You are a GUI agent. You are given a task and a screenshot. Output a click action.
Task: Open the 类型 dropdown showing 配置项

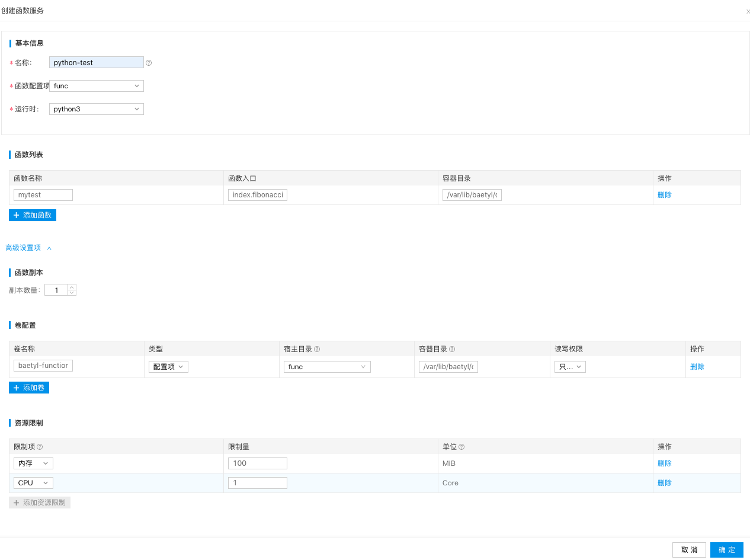168,367
